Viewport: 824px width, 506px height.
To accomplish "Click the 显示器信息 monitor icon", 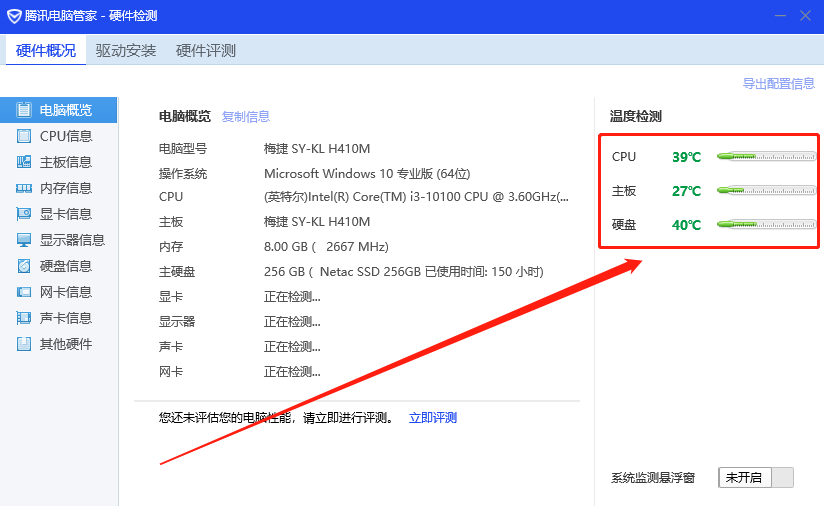I will [x=24, y=240].
